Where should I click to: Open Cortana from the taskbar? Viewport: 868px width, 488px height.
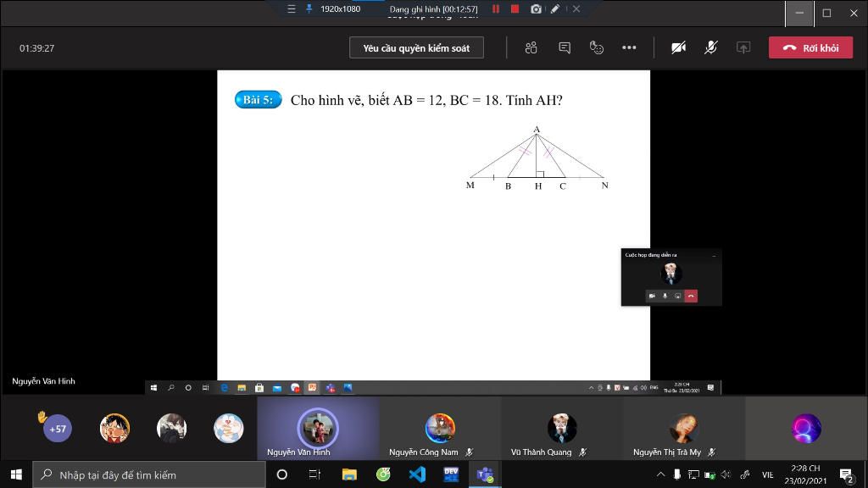click(x=281, y=474)
